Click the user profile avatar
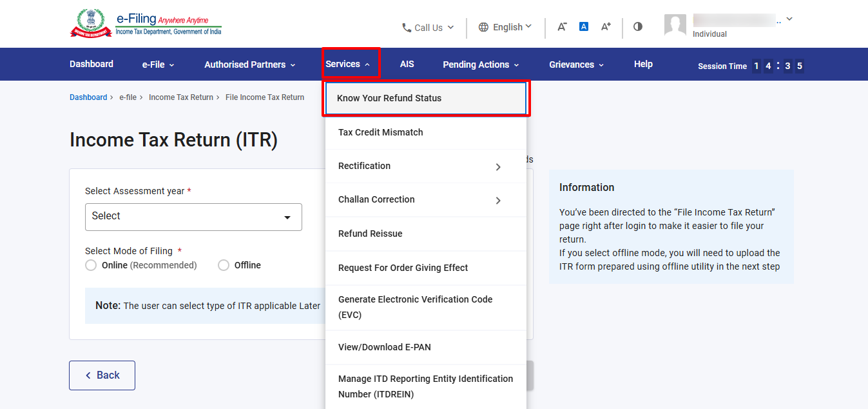 (675, 25)
